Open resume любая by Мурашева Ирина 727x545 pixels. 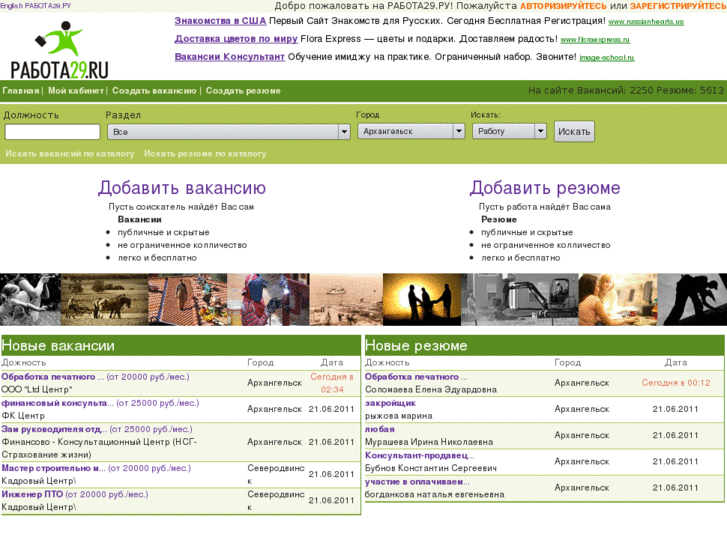click(x=380, y=429)
